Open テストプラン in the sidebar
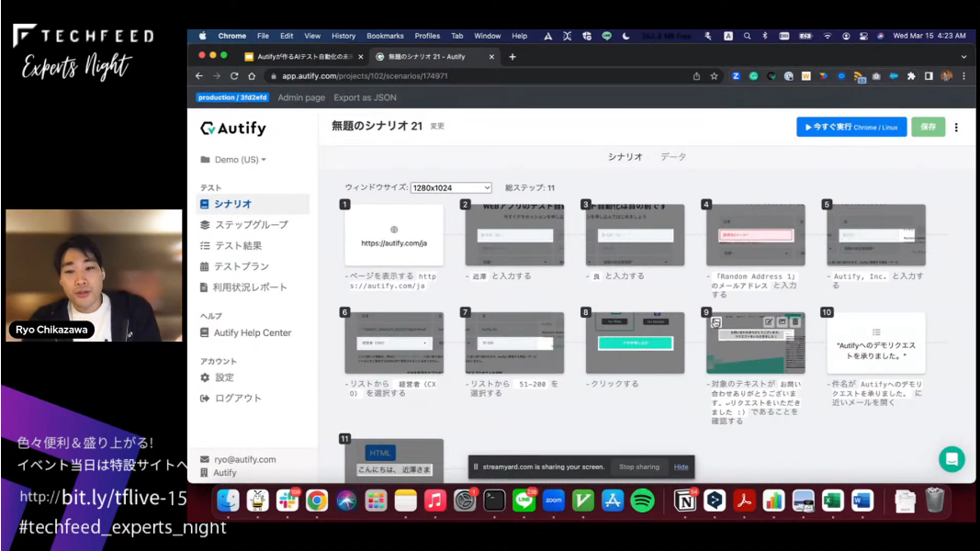Viewport: 980px width, 551px height. click(x=242, y=266)
